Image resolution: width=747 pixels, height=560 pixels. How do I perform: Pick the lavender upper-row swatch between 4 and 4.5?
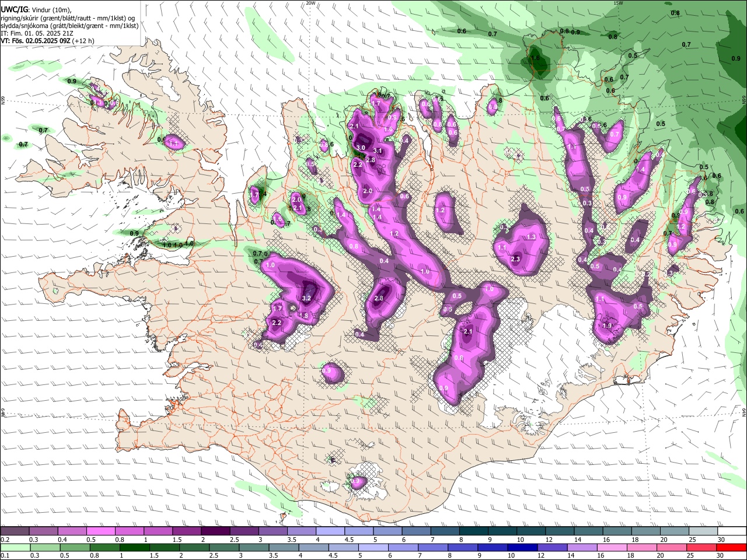(x=330, y=531)
